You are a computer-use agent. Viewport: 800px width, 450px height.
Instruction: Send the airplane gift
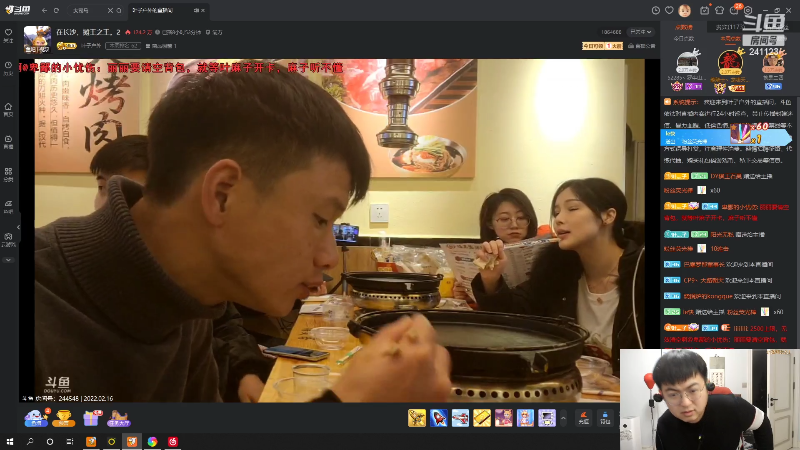click(417, 418)
